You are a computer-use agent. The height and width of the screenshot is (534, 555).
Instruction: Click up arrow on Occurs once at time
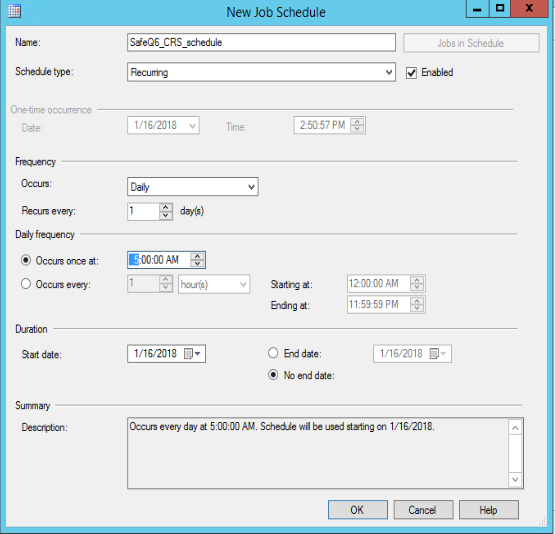point(198,256)
